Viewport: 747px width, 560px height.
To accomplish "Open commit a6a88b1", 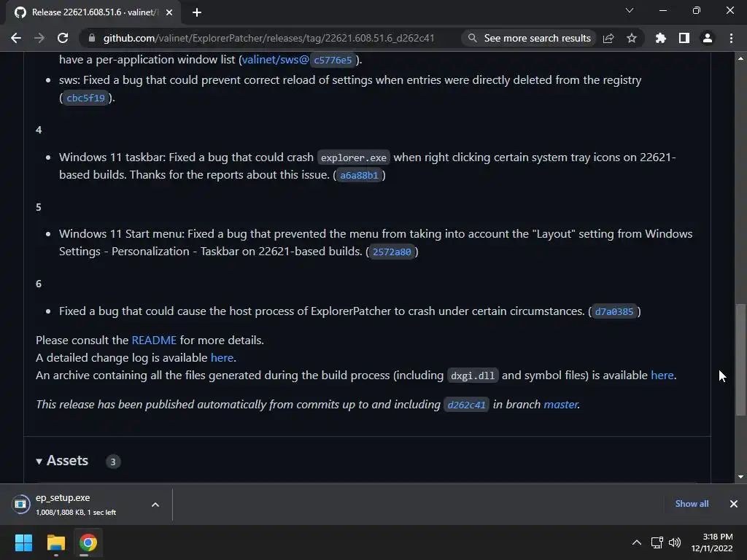I will click(x=359, y=175).
